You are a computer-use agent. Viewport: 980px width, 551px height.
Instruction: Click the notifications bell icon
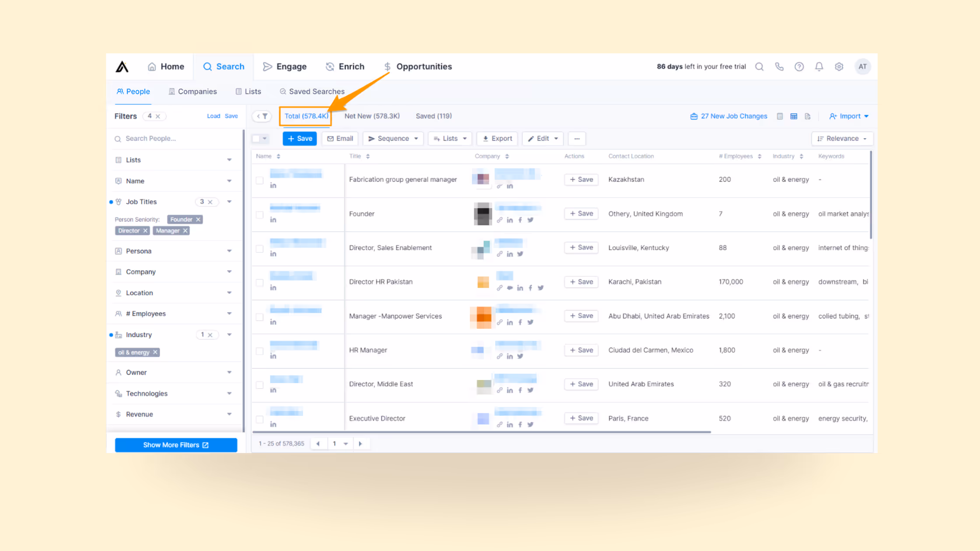point(819,66)
